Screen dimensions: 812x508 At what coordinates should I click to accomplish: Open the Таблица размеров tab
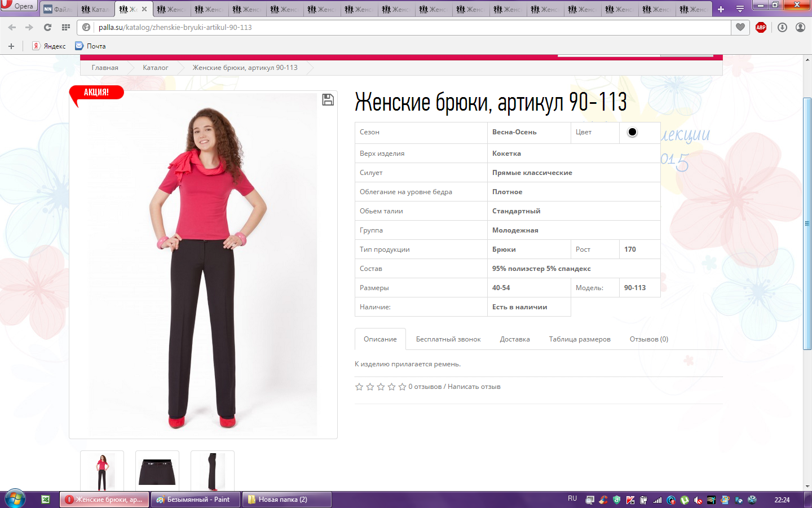(580, 339)
